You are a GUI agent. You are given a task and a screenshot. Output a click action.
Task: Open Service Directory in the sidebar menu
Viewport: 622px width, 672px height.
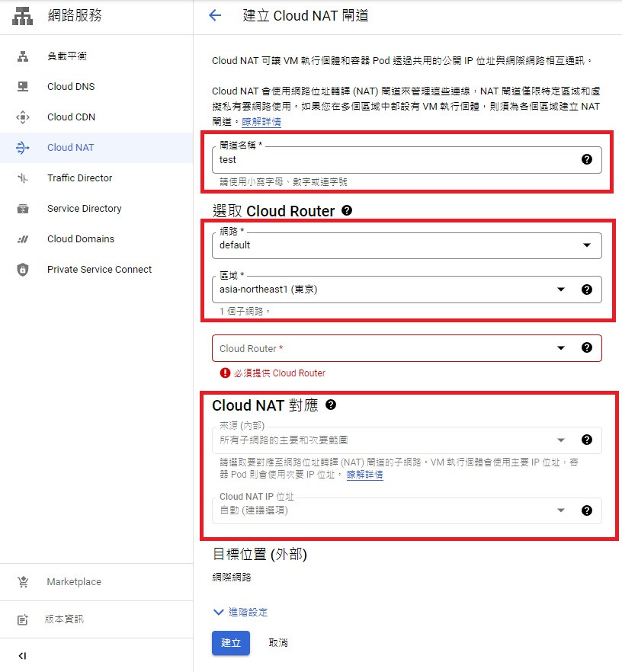[x=97, y=209]
